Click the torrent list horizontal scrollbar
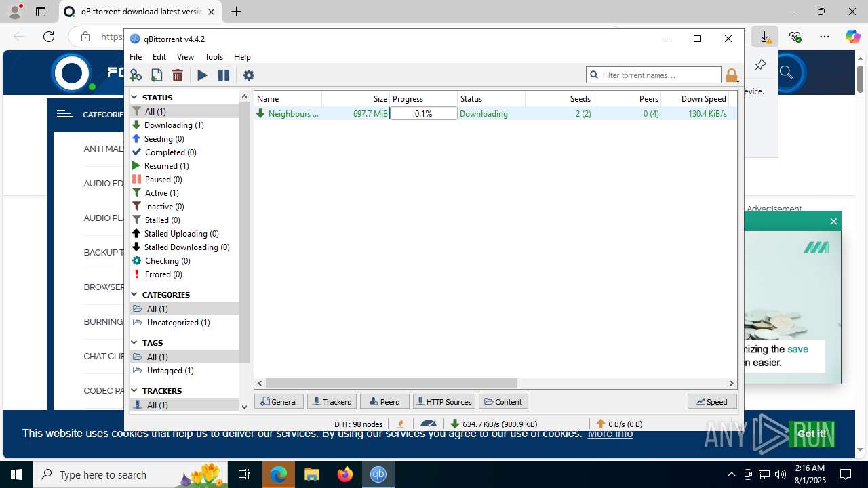868x488 pixels. pyautogui.click(x=391, y=383)
